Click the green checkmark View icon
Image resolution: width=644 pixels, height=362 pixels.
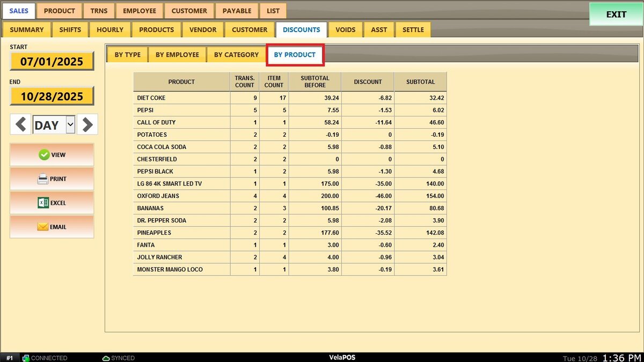pyautogui.click(x=44, y=155)
